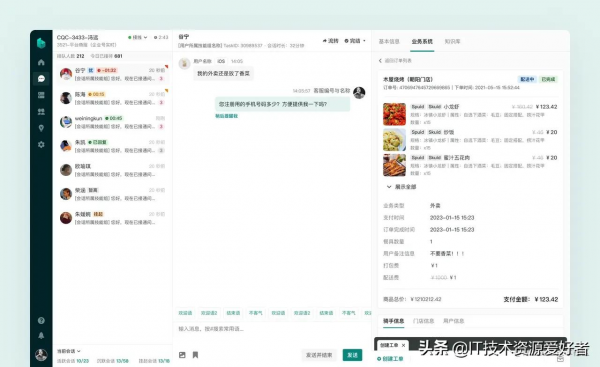Click the first 欢迎语 quick reply chip
Screen dimensions: 600x367
pyautogui.click(x=185, y=313)
